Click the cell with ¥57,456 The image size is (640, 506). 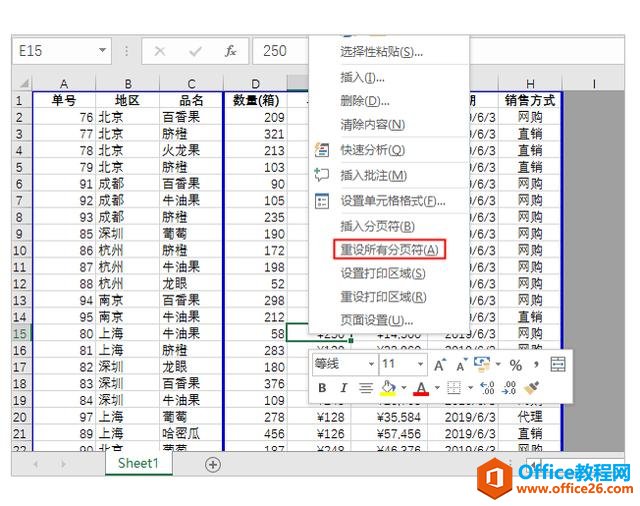(389, 433)
